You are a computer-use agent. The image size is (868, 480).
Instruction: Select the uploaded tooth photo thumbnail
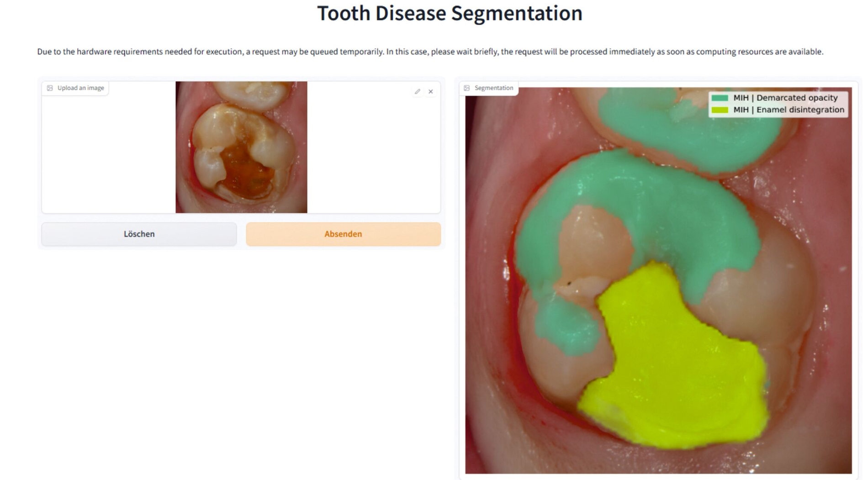(241, 147)
